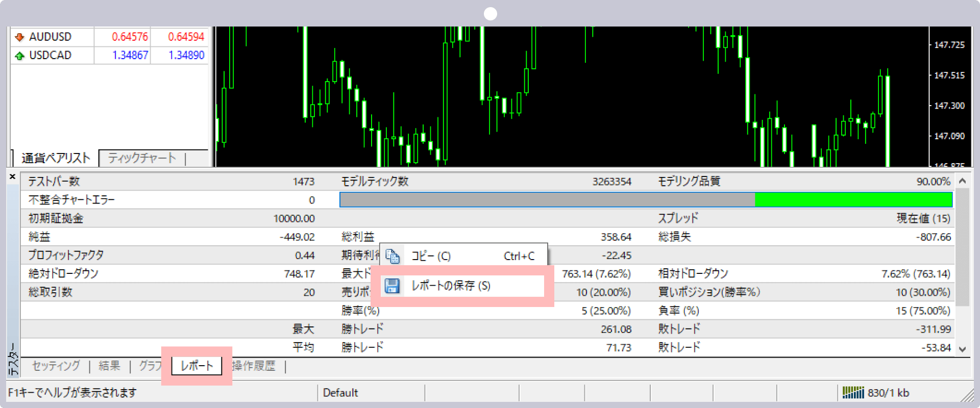
Task: Switch to 通貨ペアリスト tab
Action: [x=56, y=158]
